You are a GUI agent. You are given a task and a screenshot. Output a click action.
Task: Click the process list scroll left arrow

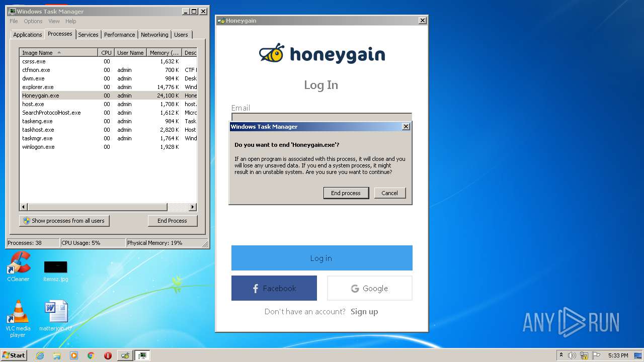[x=23, y=207]
